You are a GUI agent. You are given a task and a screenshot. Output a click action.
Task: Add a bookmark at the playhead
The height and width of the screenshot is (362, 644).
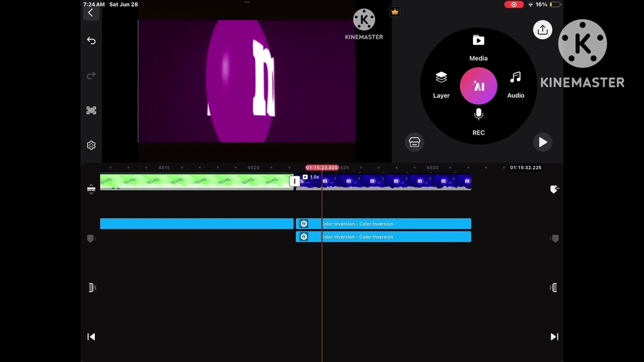554,189
